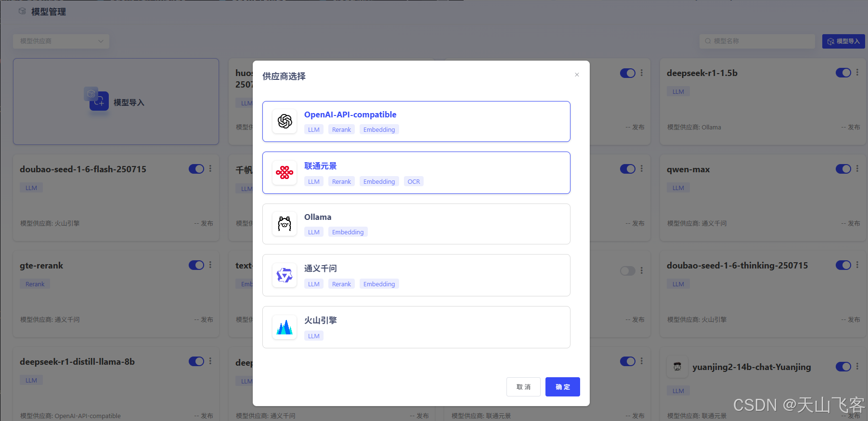868x421 pixels.
Task: Toggle the deepseek-r1-1.5b model switch
Action: point(843,73)
